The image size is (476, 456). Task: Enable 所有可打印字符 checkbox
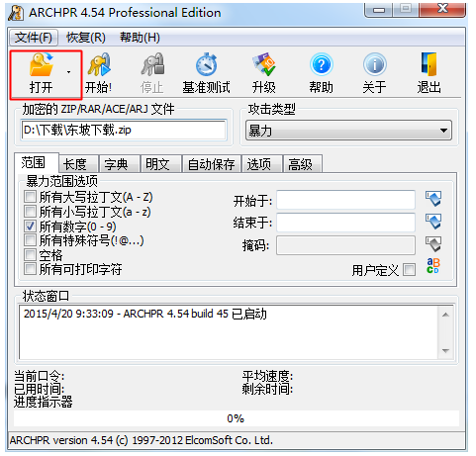(x=30, y=269)
